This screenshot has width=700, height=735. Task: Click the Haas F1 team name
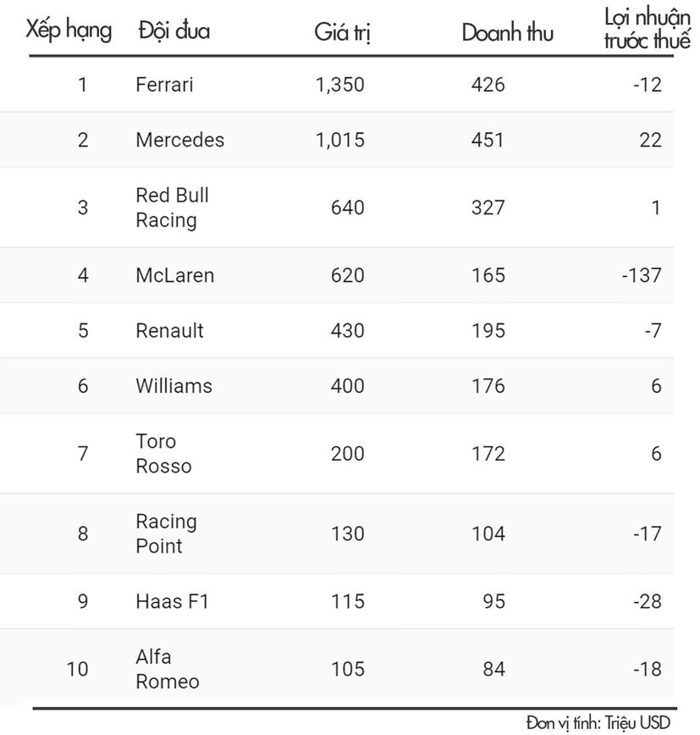[172, 601]
